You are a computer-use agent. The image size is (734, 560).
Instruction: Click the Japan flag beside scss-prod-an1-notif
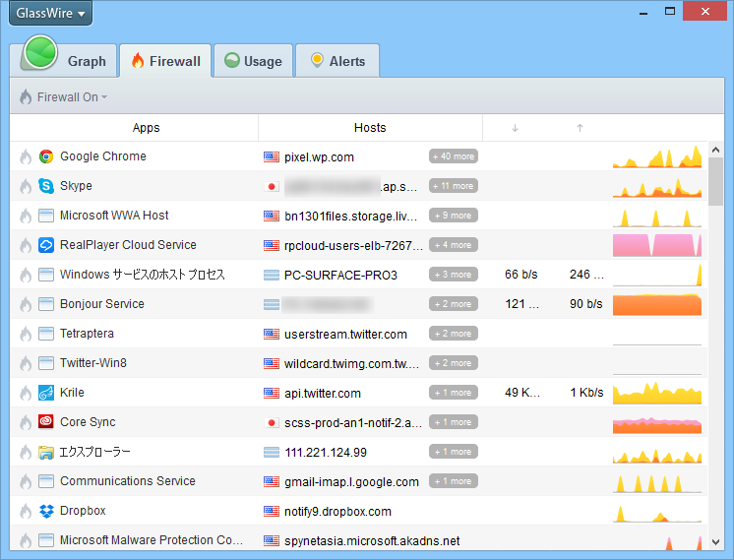(272, 423)
